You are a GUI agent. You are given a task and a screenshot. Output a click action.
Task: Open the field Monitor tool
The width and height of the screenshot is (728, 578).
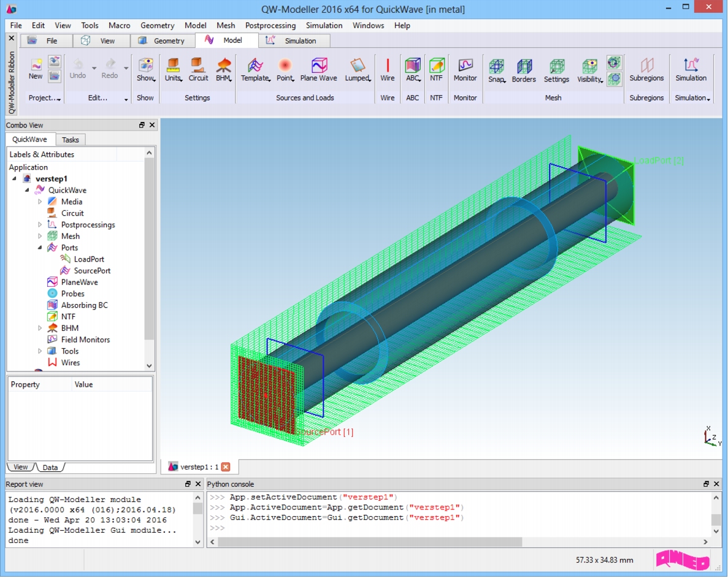[x=466, y=70]
